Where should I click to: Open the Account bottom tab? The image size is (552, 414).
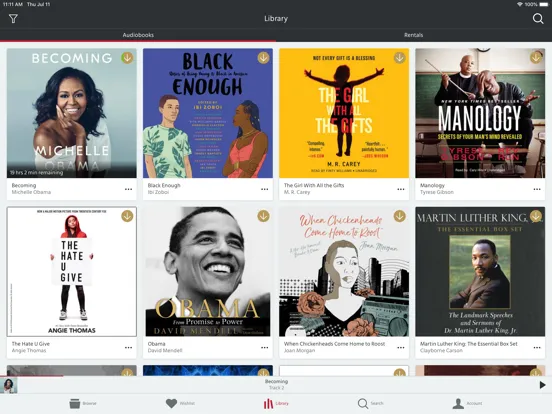(468, 403)
